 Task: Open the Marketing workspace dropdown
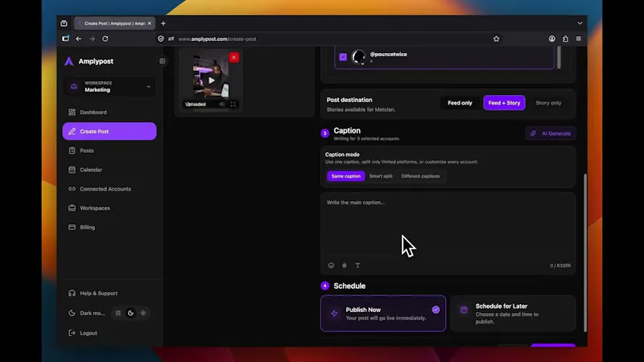(x=109, y=87)
